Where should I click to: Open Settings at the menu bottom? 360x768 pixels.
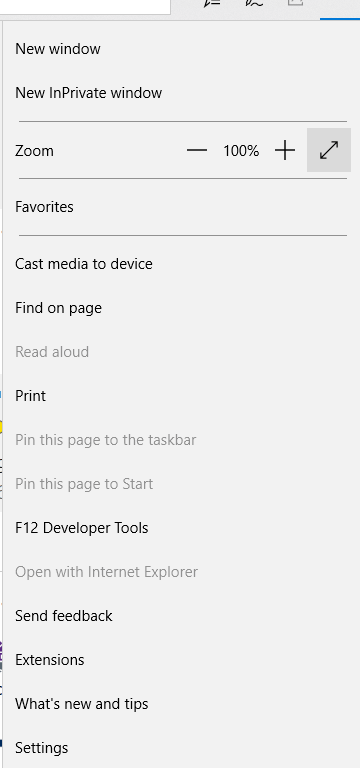(x=181, y=748)
